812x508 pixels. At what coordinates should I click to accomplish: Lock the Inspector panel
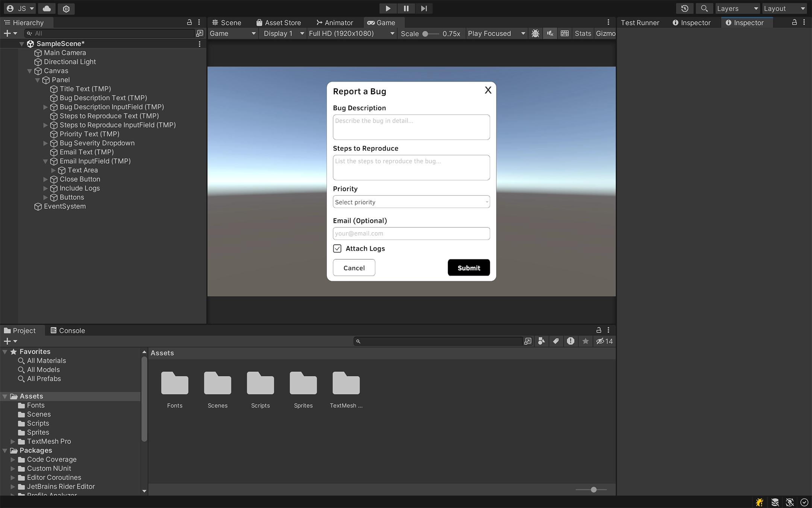pos(794,23)
